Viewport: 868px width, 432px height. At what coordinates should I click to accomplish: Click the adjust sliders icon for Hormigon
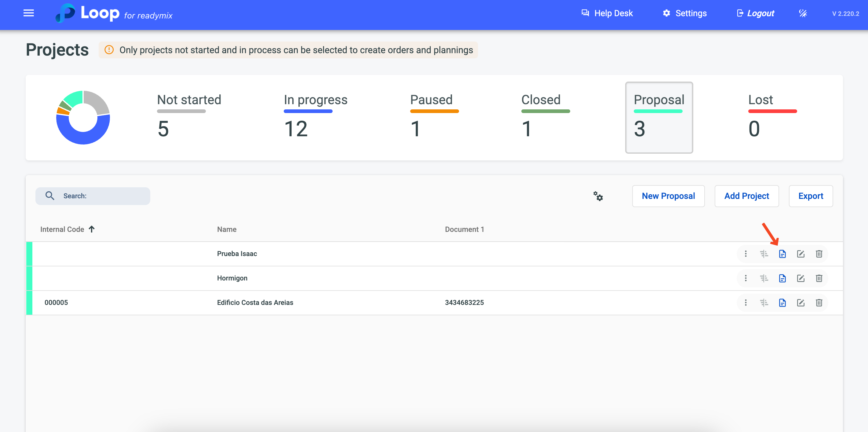coord(764,278)
